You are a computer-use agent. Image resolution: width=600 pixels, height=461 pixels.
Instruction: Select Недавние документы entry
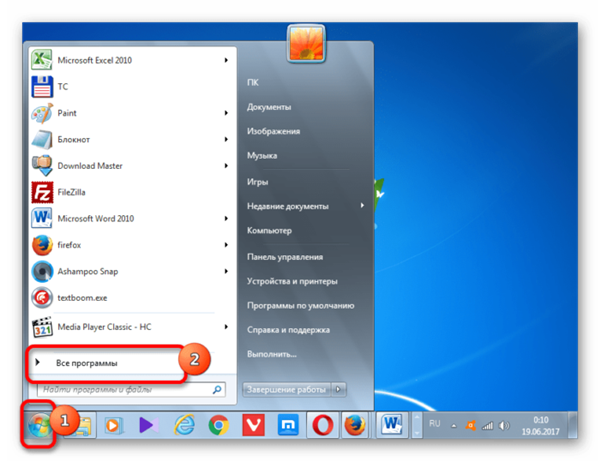tap(288, 206)
